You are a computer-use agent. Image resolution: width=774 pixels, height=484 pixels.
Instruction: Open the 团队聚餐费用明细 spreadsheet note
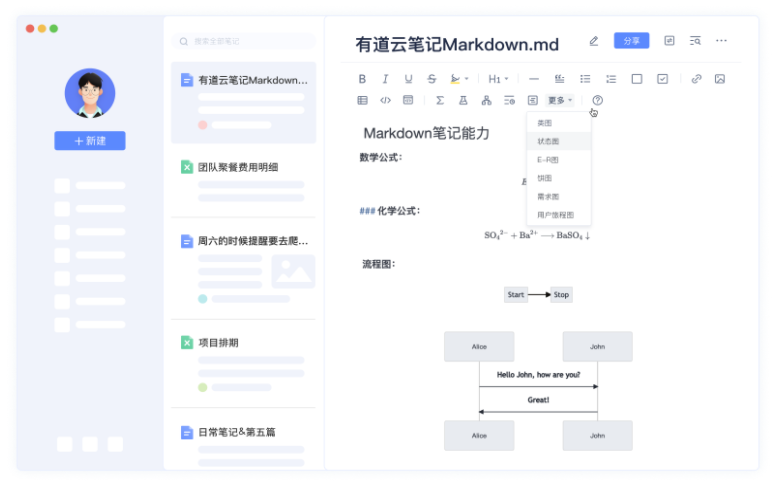click(x=243, y=183)
